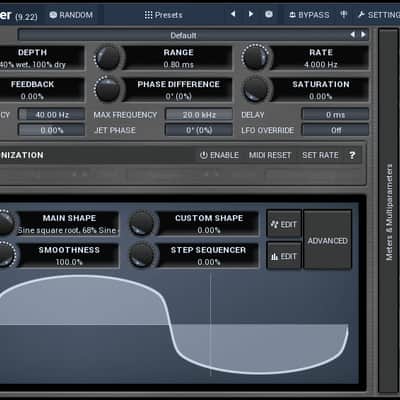This screenshot has height=400, width=400.
Task: Click the CUSTOM SHAPE 0.00% value
Action: 209,230
